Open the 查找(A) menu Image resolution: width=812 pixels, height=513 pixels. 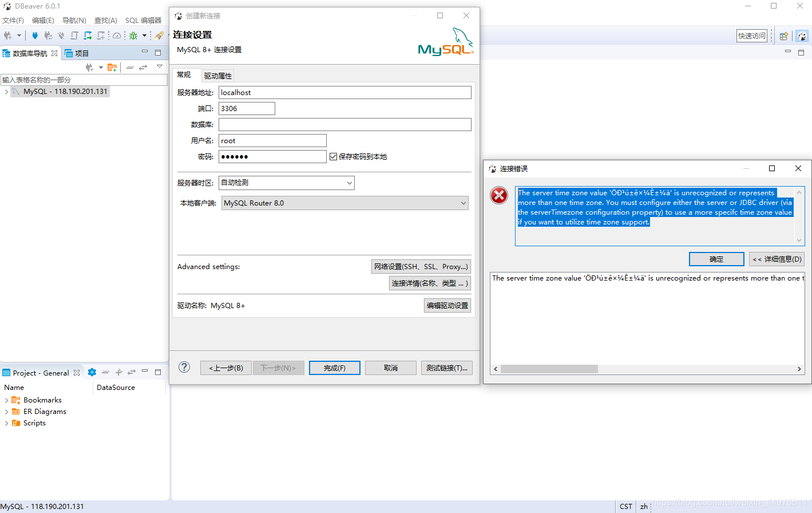[106, 20]
